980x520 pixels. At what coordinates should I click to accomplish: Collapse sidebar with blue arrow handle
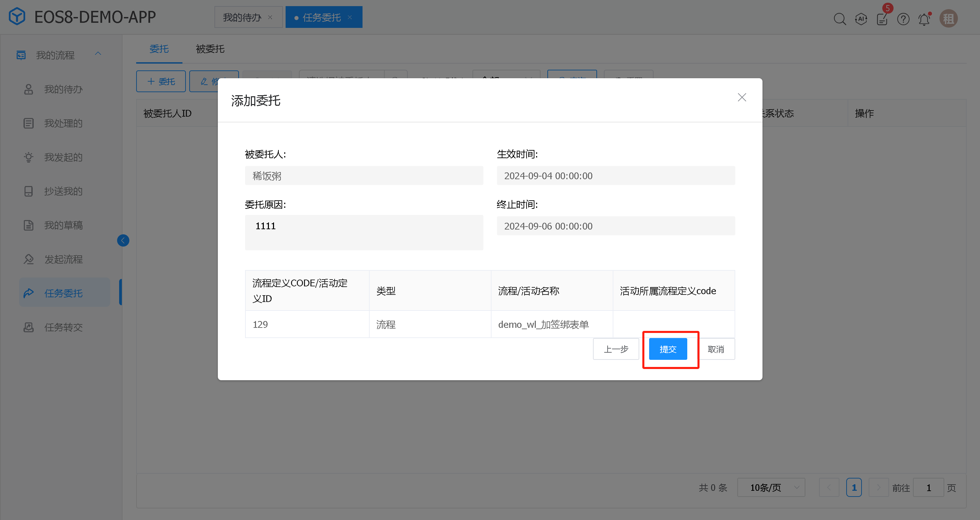123,240
